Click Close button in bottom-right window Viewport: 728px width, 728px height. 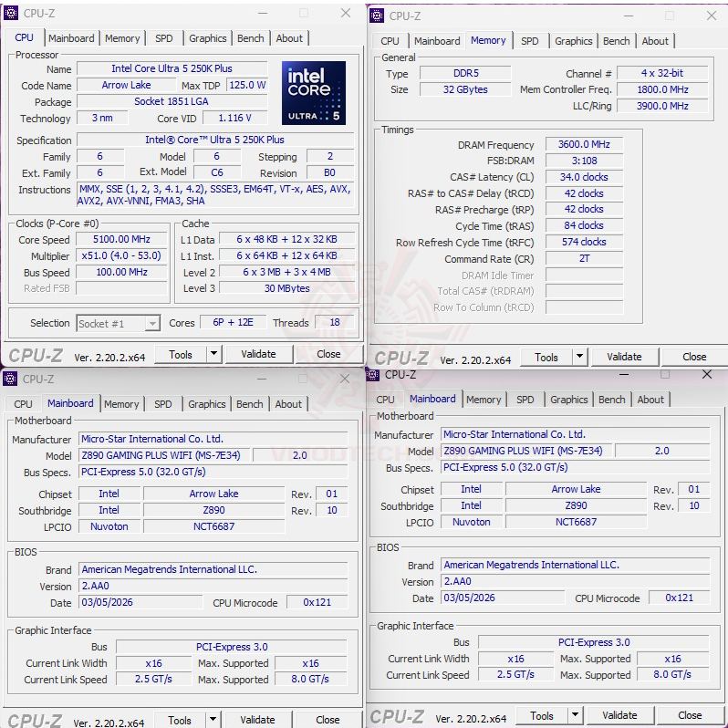[x=690, y=715]
